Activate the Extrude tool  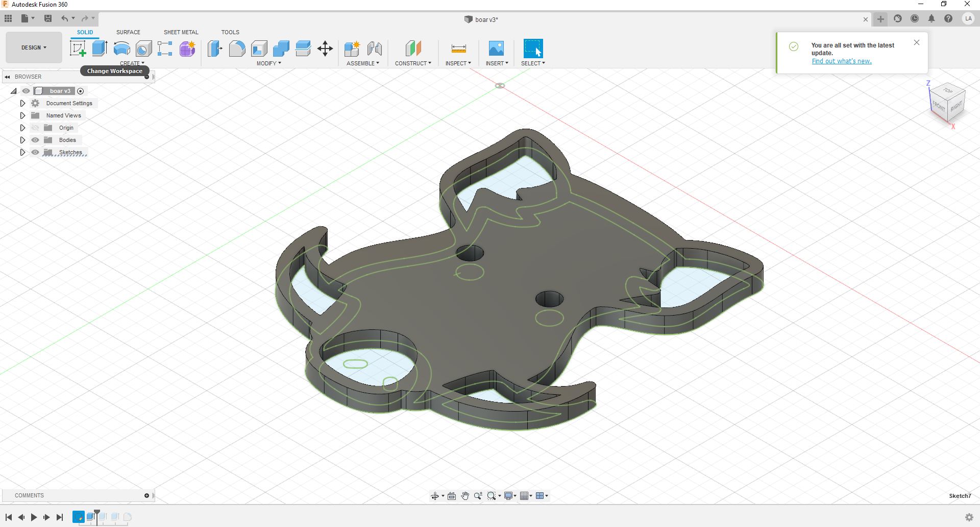click(x=100, y=49)
